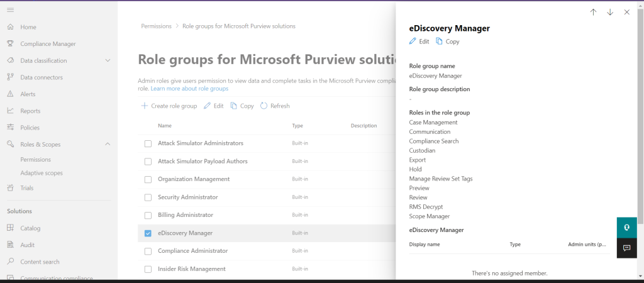This screenshot has width=644, height=283.
Task: Click the Copy icon in list toolbar
Action: tap(234, 106)
